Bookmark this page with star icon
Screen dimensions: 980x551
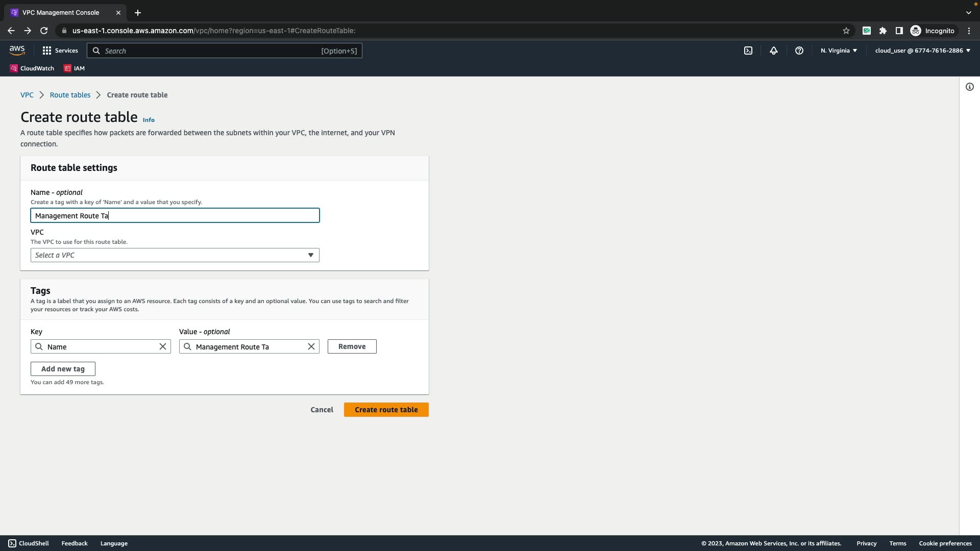pos(846,31)
